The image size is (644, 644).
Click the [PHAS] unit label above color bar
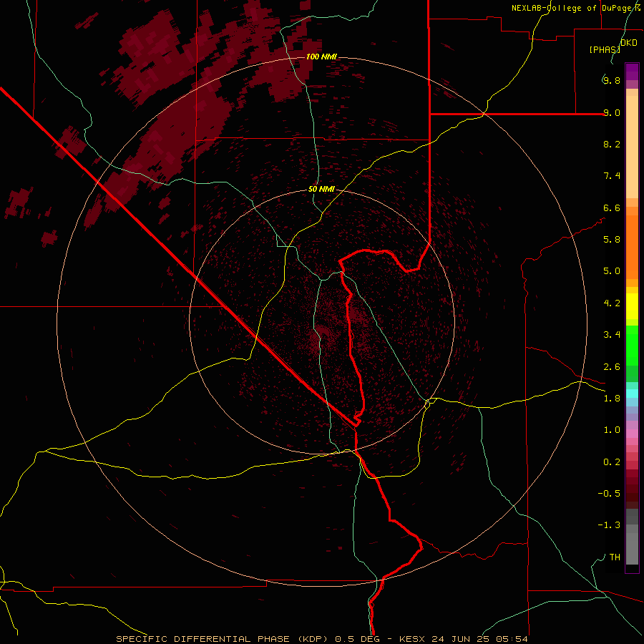click(605, 49)
